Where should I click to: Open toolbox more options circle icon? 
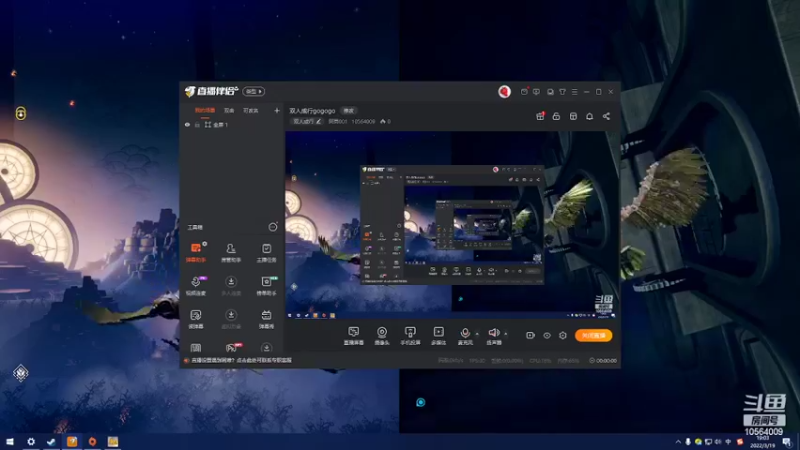point(273,227)
